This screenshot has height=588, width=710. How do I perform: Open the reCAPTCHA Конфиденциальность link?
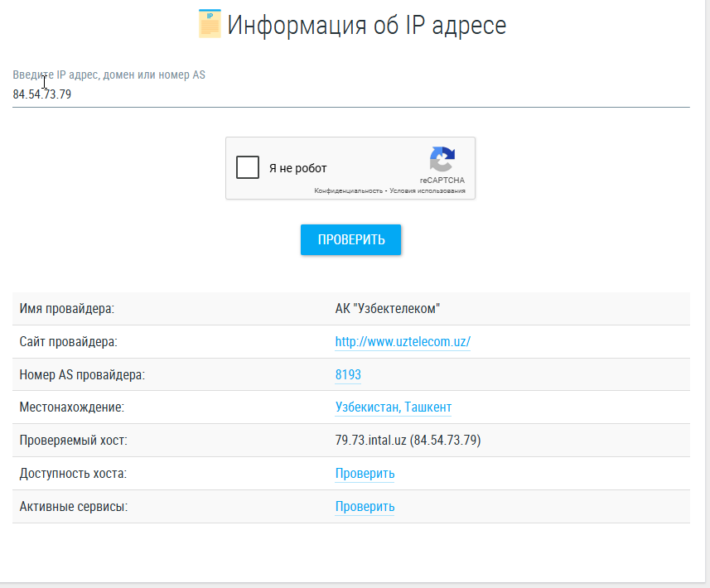coord(348,191)
